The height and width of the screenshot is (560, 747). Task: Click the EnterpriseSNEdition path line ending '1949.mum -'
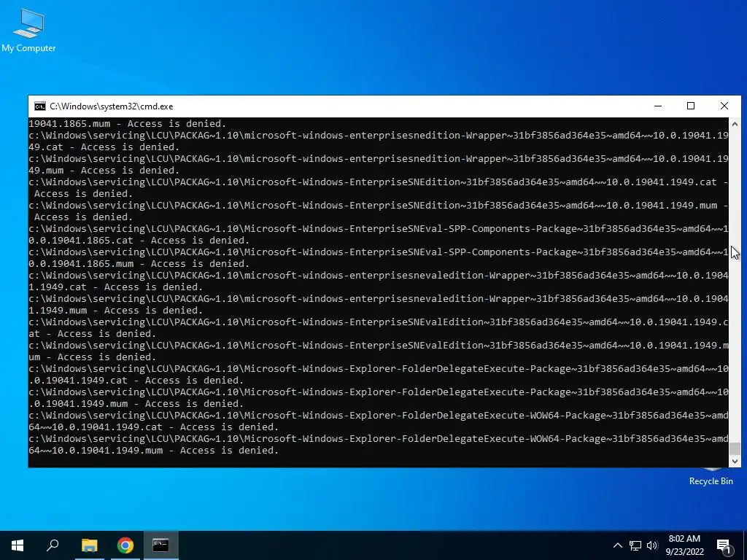click(379, 205)
